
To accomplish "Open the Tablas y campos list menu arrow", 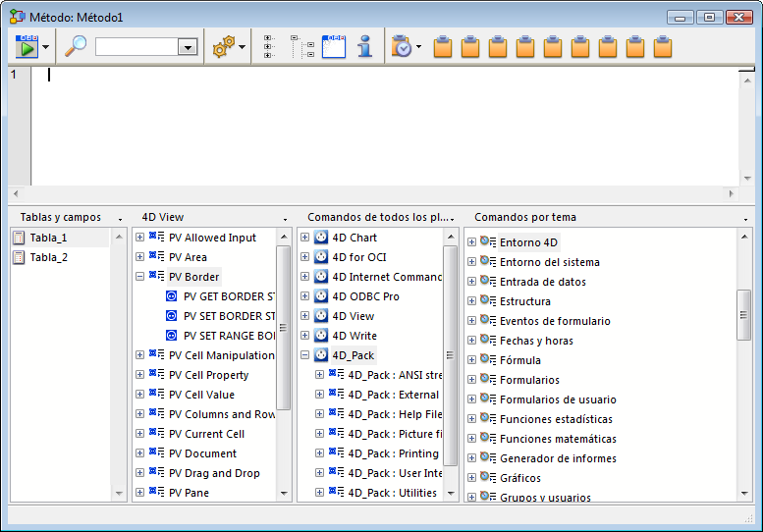I will (x=120, y=218).
